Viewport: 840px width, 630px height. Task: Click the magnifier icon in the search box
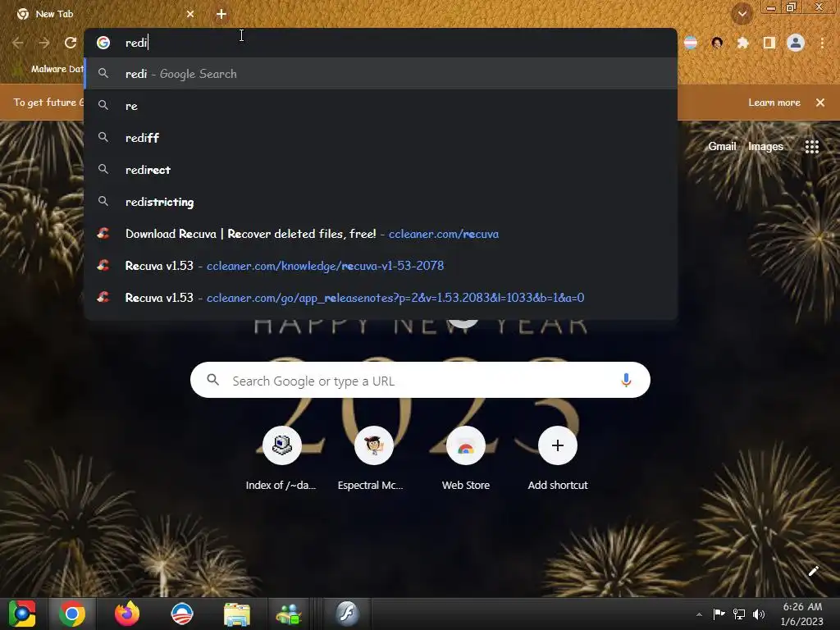coord(212,380)
